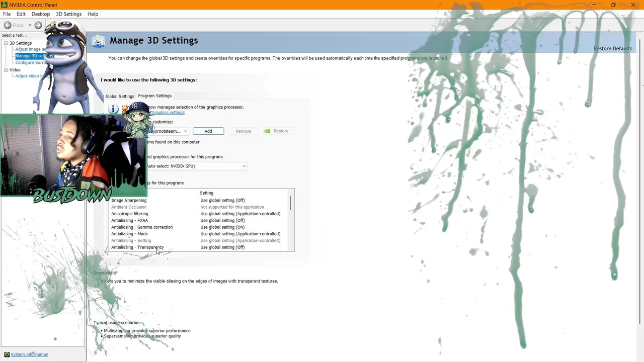Screen dimensions: 644x362
Task: Click the 'Select a Task...' label
Action: click(14, 35)
